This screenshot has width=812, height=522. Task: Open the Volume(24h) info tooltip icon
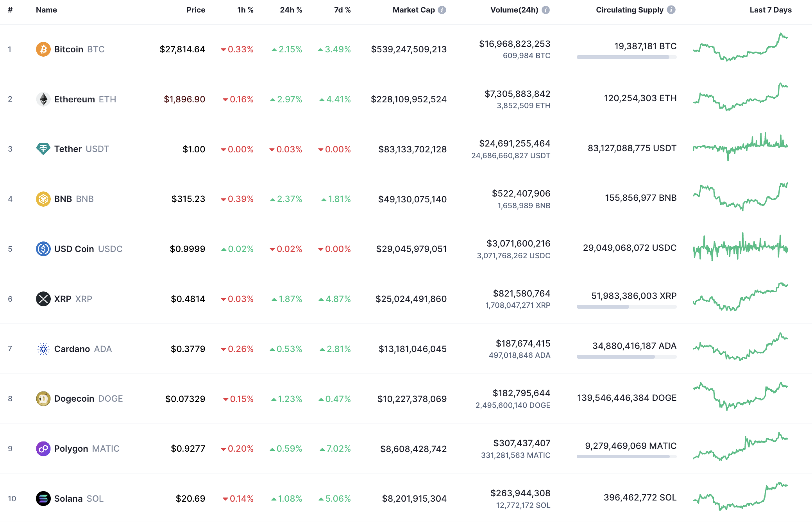tap(546, 10)
